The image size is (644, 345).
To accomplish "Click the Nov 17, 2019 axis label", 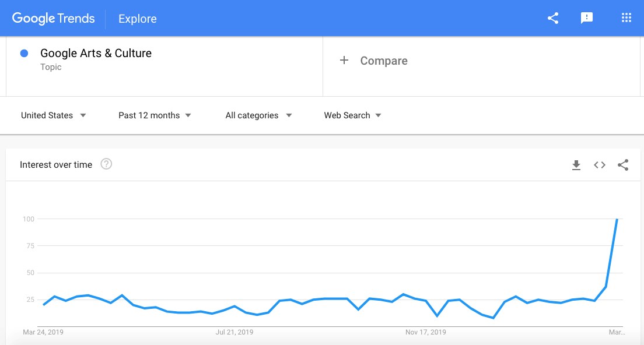I will (x=425, y=332).
